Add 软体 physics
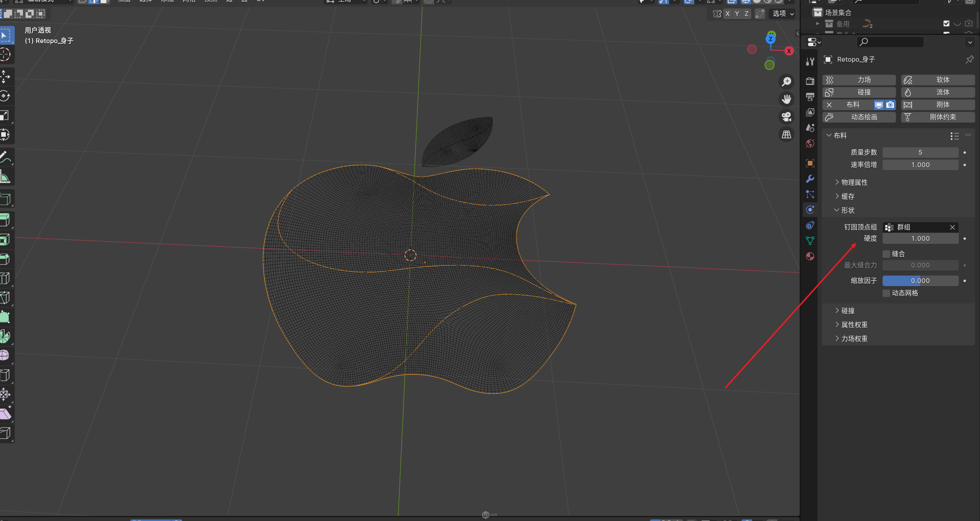The width and height of the screenshot is (980, 521). (x=938, y=80)
